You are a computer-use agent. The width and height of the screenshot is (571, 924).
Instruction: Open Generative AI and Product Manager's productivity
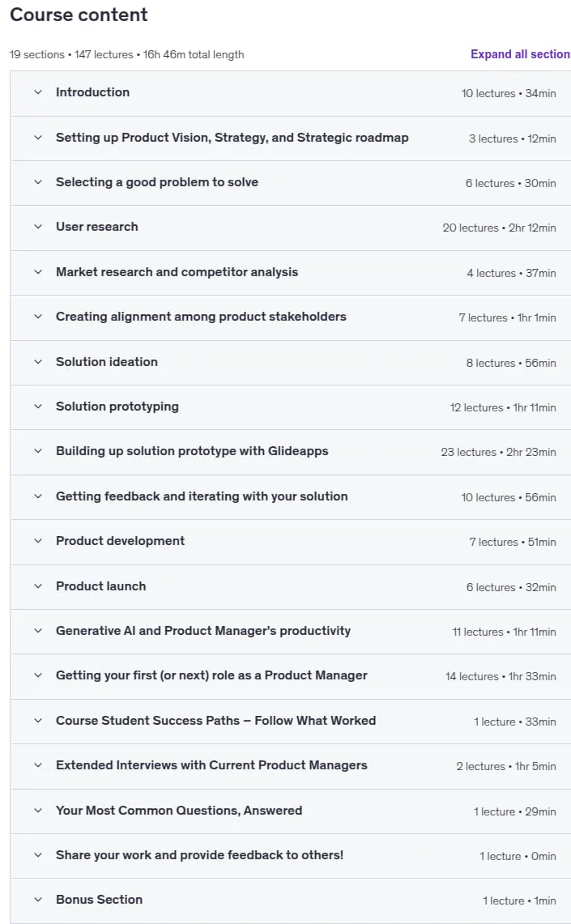tap(203, 631)
